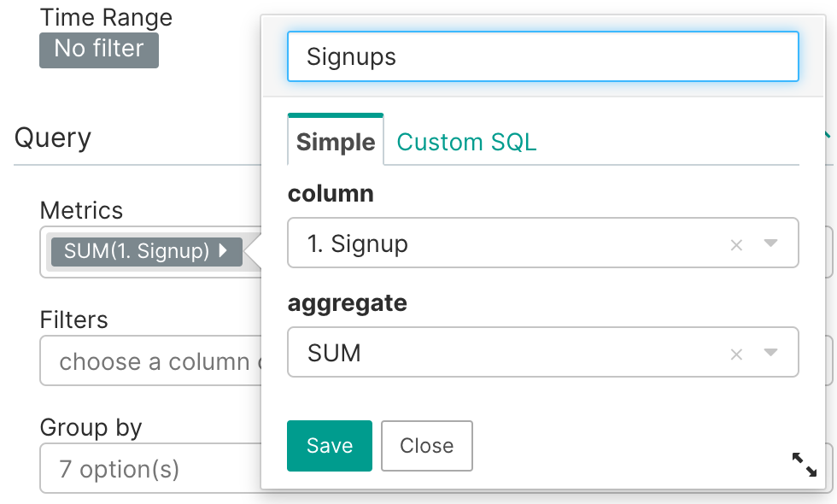Focus the Filters 'choose a column' input
This screenshot has height=504, width=837.
tap(149, 360)
